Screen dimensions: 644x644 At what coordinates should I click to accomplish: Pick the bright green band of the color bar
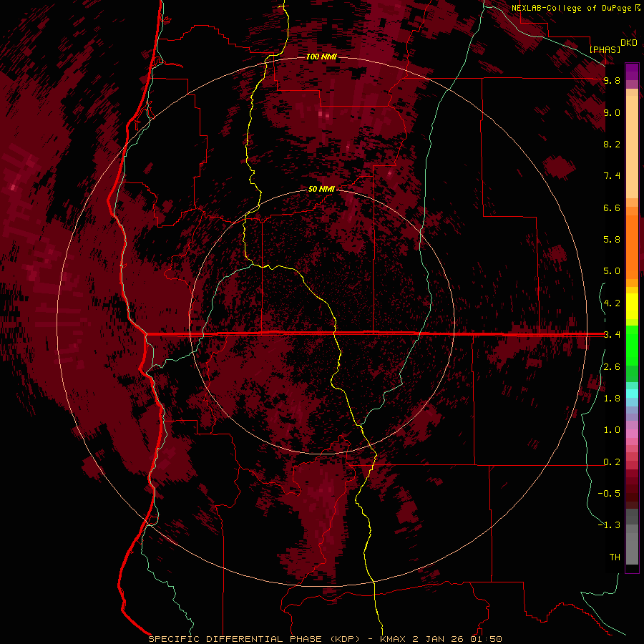[632, 345]
